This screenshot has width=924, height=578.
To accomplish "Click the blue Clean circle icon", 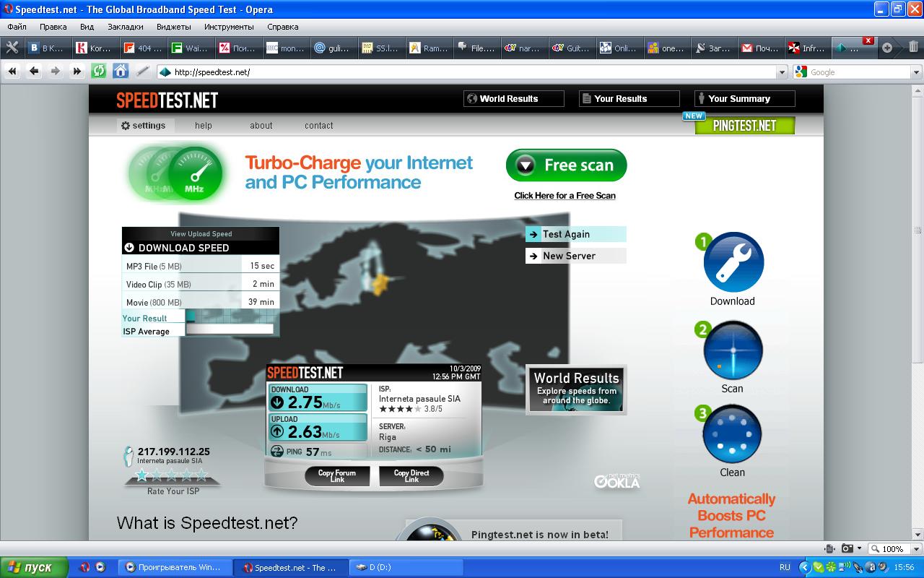I will [732, 433].
